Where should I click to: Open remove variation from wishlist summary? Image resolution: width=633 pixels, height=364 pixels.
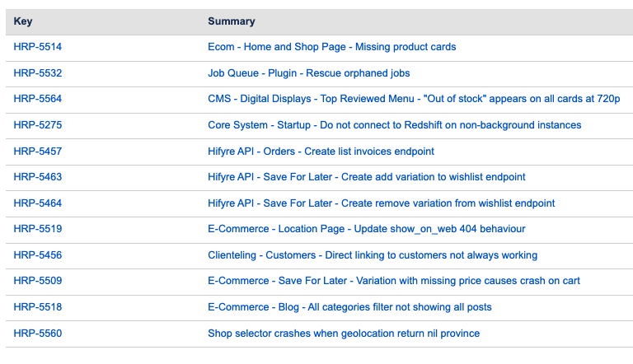381,203
